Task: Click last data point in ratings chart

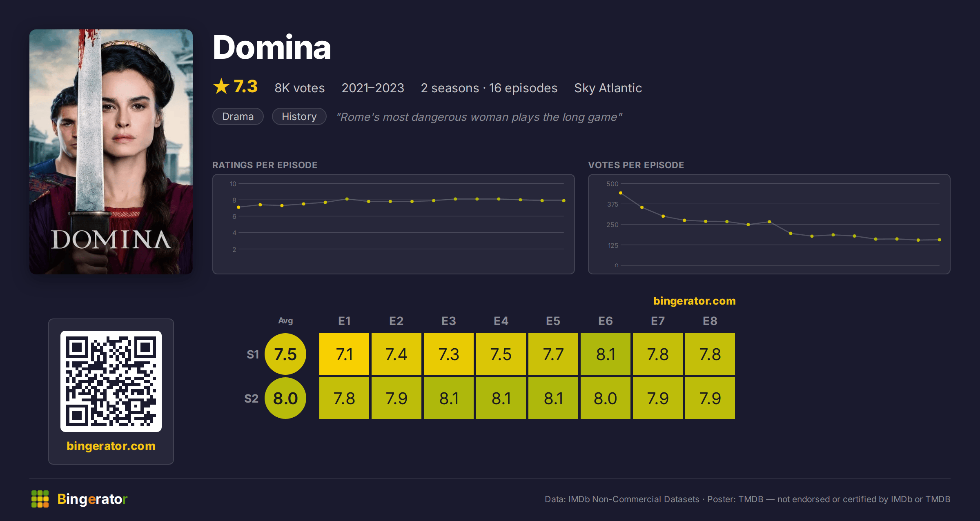Action: coord(564,200)
